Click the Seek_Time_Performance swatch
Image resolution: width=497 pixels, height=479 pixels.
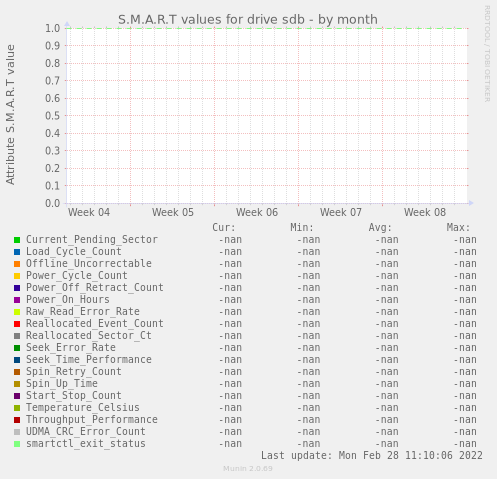(x=17, y=360)
